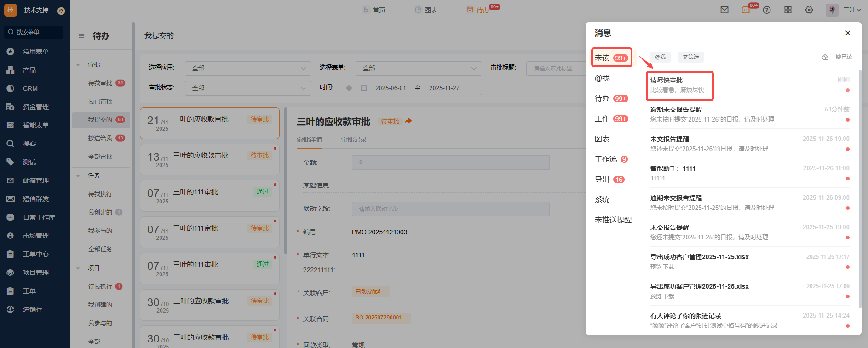Image resolution: width=868 pixels, height=348 pixels.
Task: Open the 三叶 user menu dropdown
Action: pyautogui.click(x=851, y=10)
